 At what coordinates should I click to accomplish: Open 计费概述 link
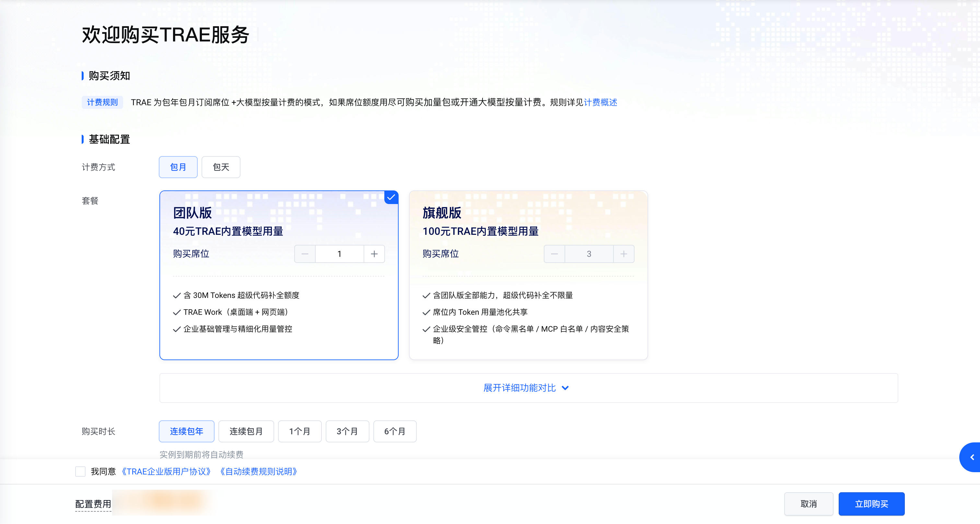[x=600, y=102]
